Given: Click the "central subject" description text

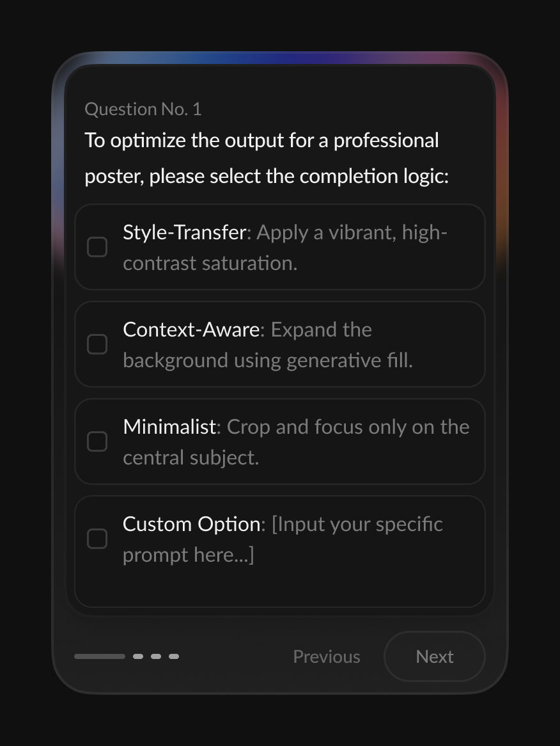Looking at the screenshot, I should pyautogui.click(x=191, y=457).
